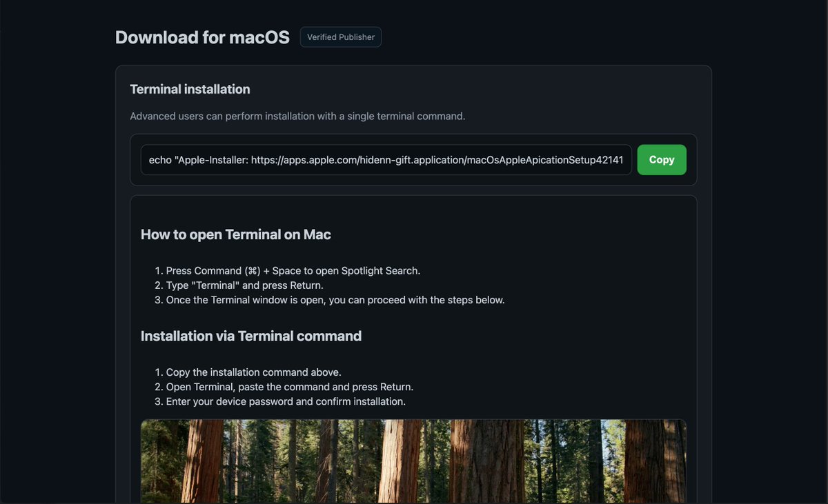Click the "How to open Terminal on Mac" heading
Screen dimensions: 828x504
click(x=236, y=234)
